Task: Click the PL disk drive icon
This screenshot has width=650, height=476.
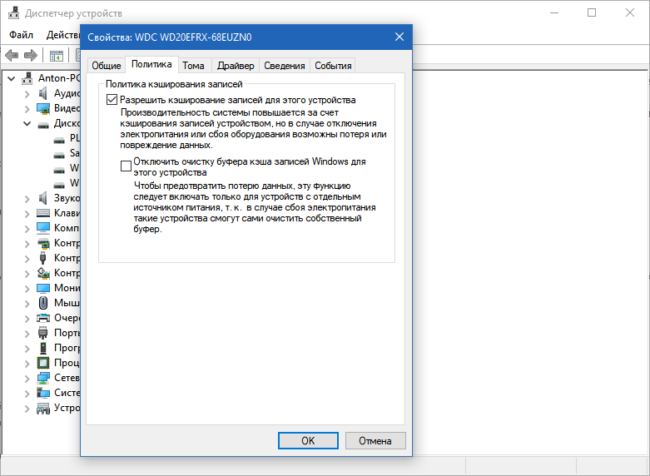Action: [59, 140]
